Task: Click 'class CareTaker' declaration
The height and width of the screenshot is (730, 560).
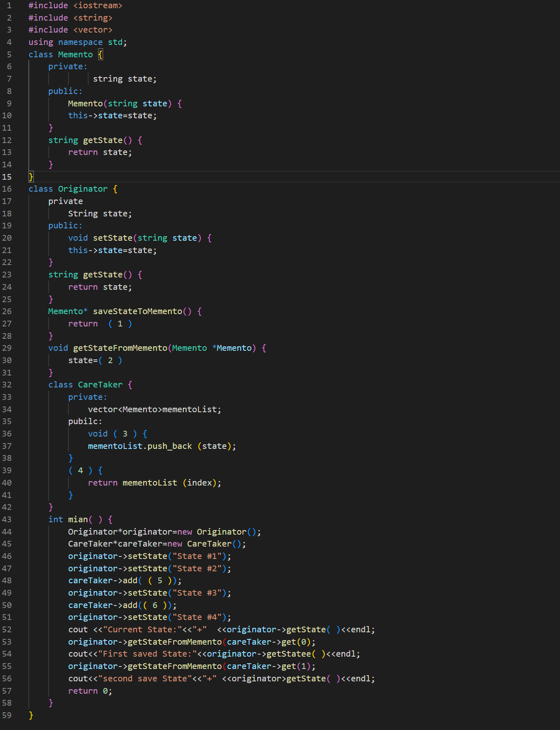Action: [x=85, y=385]
